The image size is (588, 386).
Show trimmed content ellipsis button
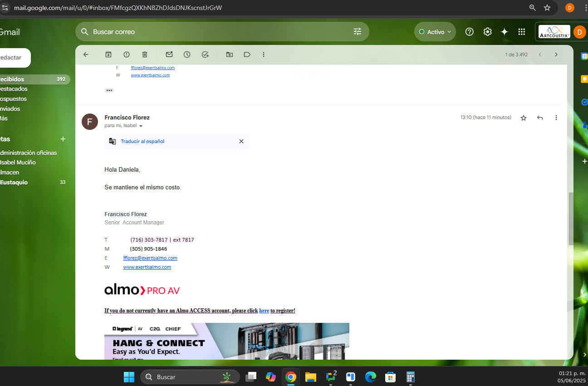click(x=109, y=90)
